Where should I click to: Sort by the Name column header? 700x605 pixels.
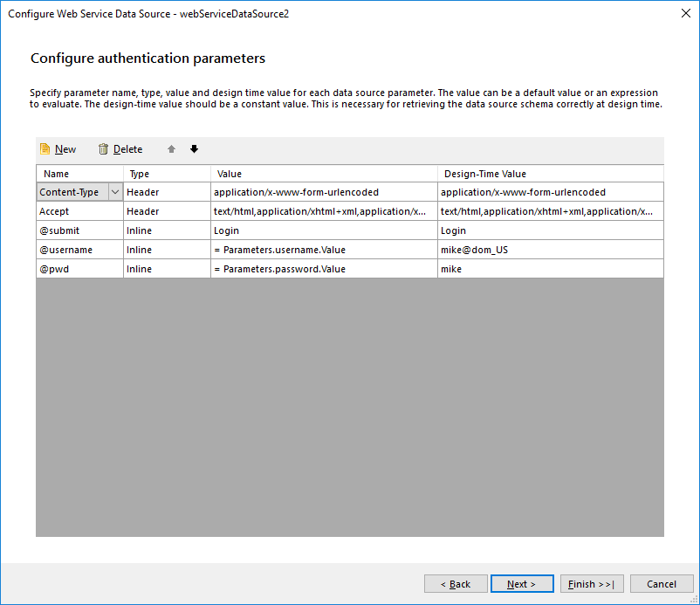click(79, 174)
